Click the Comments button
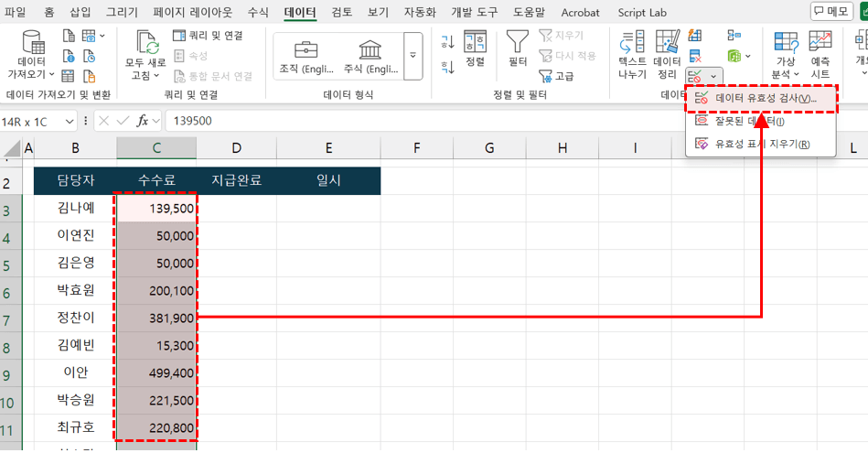 click(x=830, y=12)
